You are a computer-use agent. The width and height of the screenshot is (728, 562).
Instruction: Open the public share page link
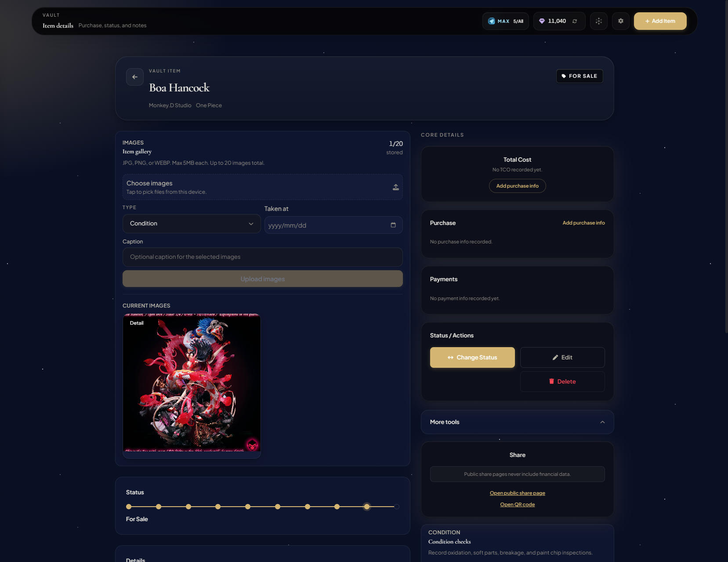coord(517,493)
